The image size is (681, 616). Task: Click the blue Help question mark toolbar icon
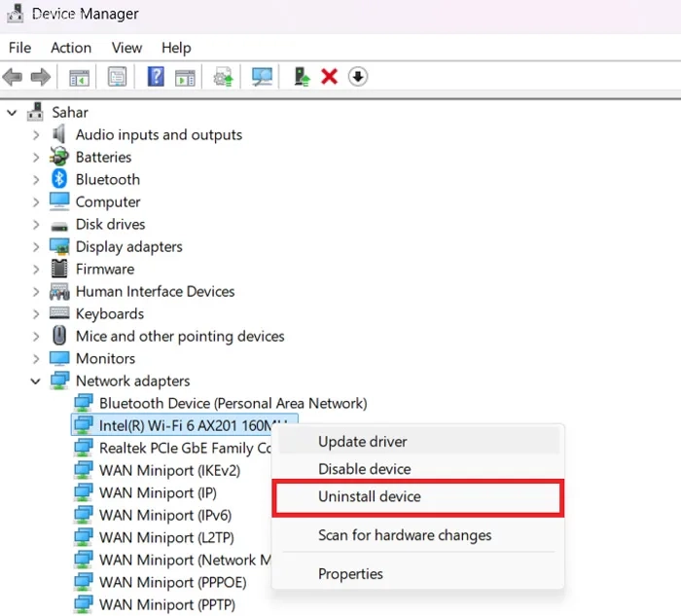pyautogui.click(x=156, y=76)
